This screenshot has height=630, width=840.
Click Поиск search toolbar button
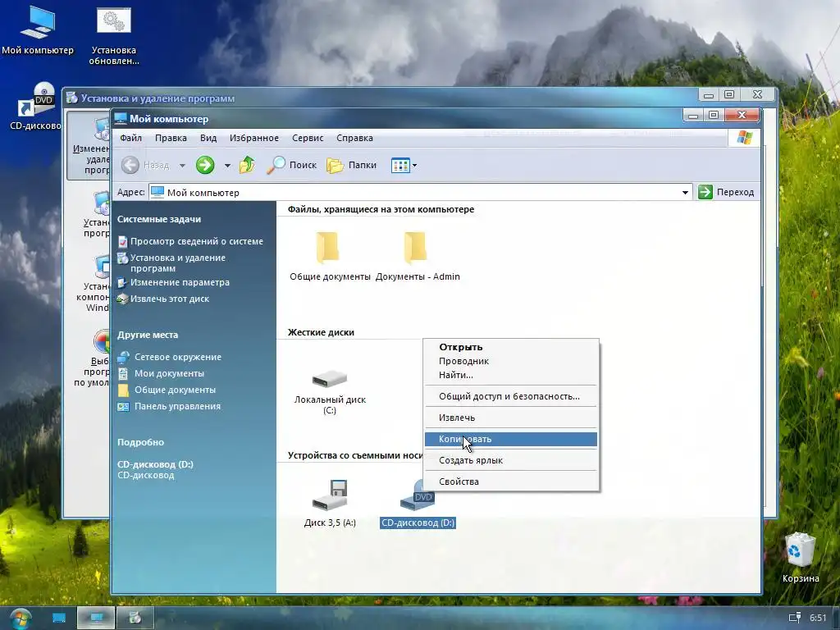[x=292, y=165]
